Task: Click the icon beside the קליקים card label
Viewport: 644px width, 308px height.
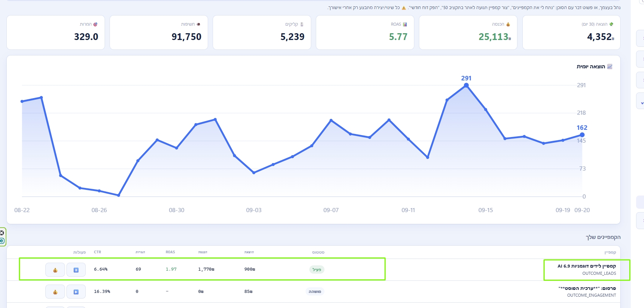Action: point(302,24)
